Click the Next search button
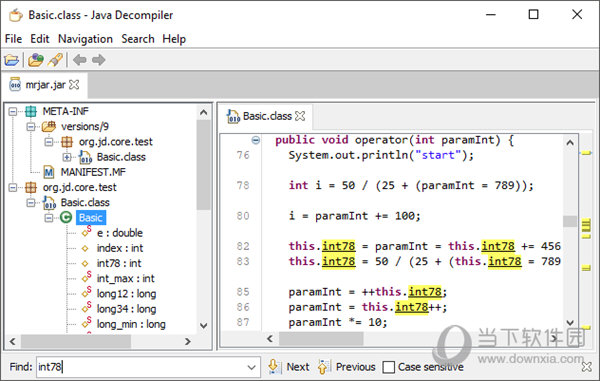This screenshot has width=600, height=381. (289, 367)
